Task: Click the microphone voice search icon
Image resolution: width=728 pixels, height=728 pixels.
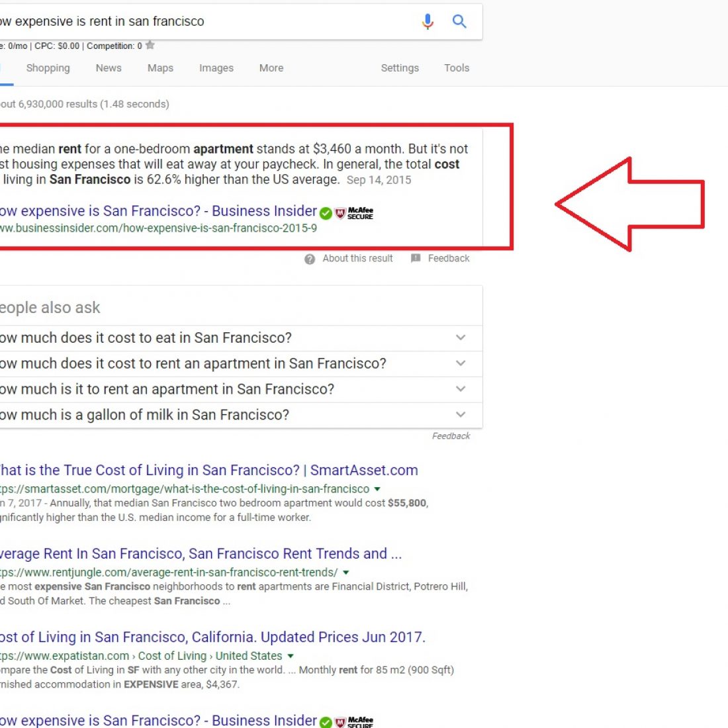Action: (x=428, y=21)
